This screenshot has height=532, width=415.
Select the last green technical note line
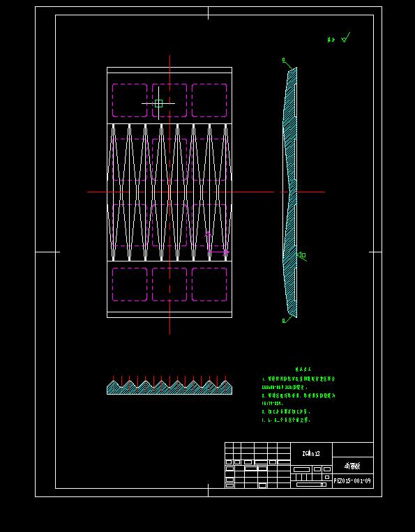[x=287, y=420]
